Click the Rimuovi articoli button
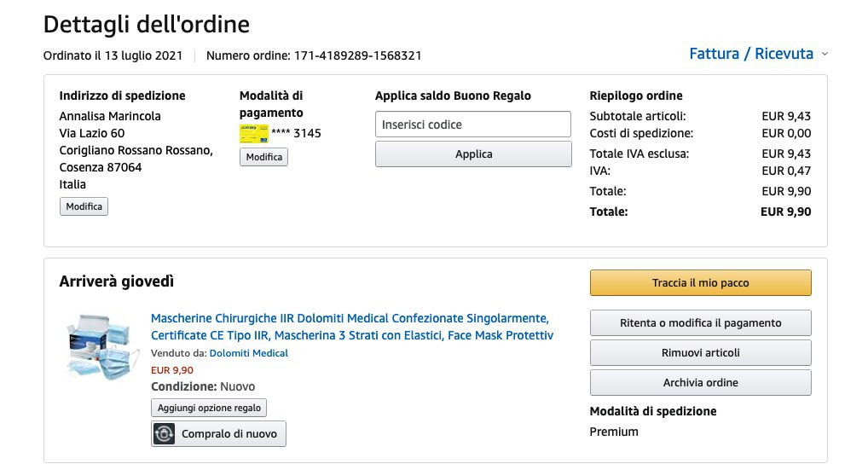Screen dimensions: 868x464 tap(700, 353)
